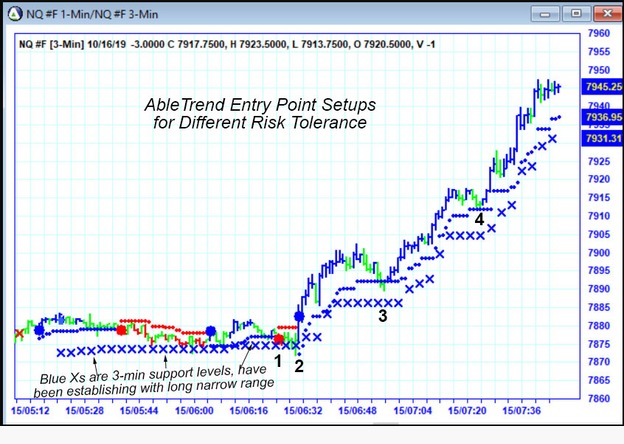
Task: Select the 7945.25 price marker
Action: tap(602, 87)
